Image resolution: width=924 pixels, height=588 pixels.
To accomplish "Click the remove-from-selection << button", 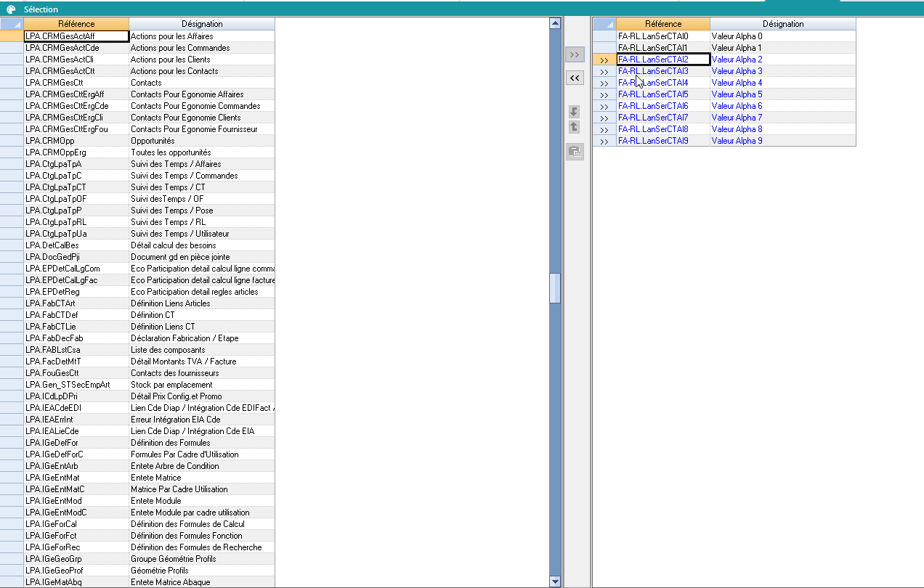I will (x=575, y=78).
